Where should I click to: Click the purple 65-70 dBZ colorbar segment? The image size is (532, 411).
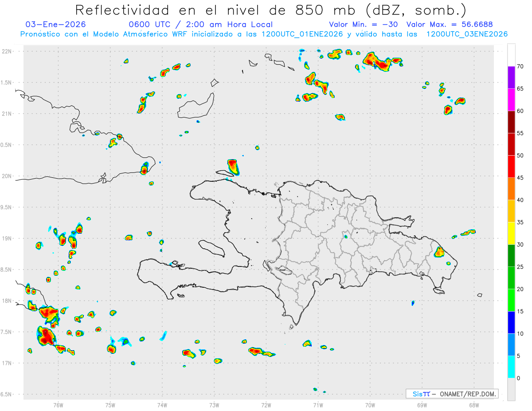(511, 78)
